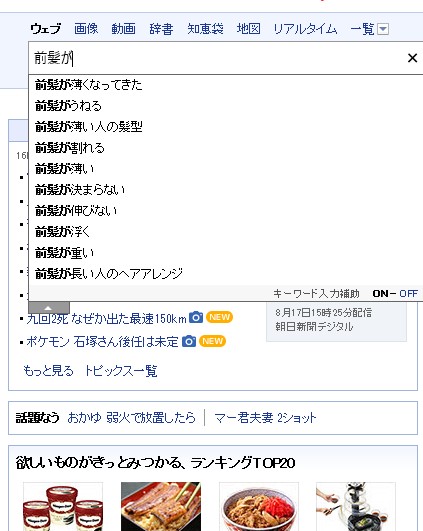
Task: Turn keyword input assist OFF
Action: 408,294
